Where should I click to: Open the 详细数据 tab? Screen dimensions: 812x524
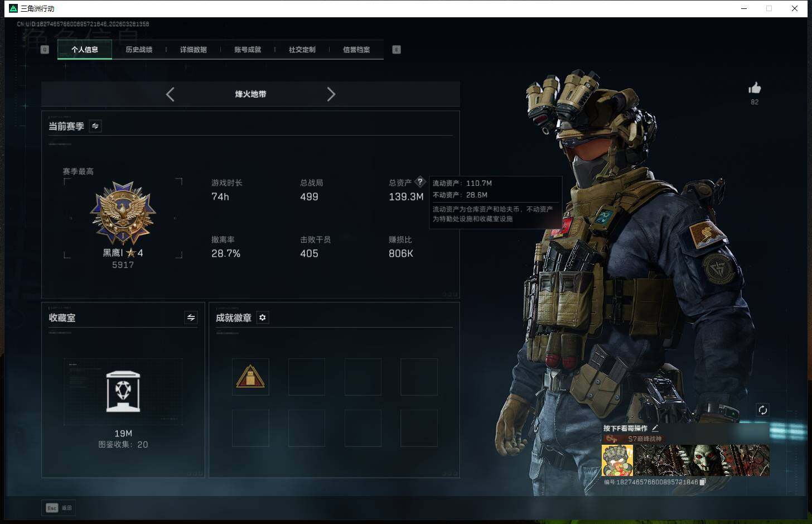pos(194,50)
